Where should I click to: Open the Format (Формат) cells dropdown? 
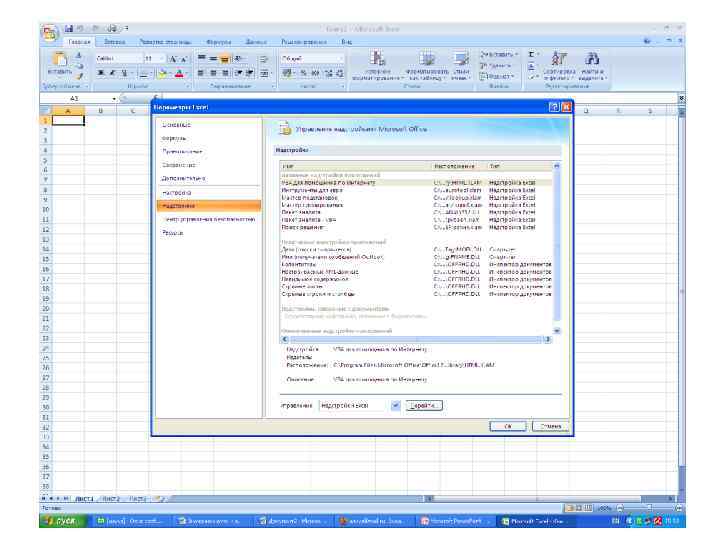tap(497, 77)
